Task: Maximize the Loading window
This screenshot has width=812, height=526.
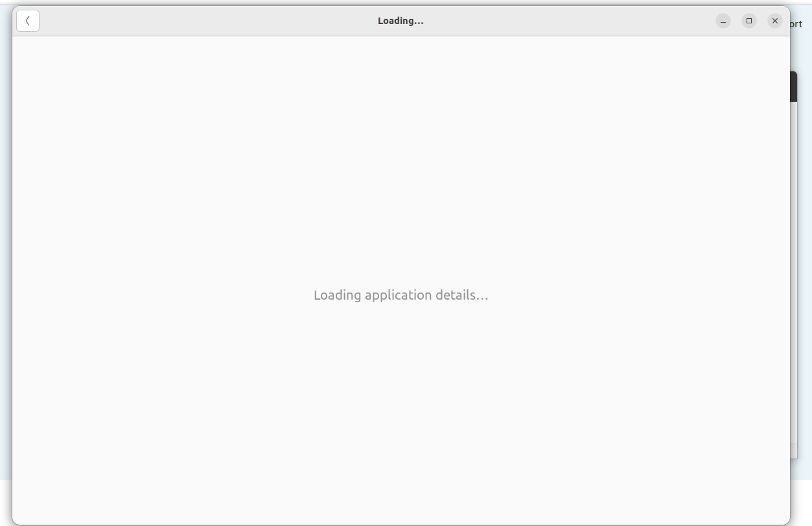Action: pyautogui.click(x=749, y=21)
